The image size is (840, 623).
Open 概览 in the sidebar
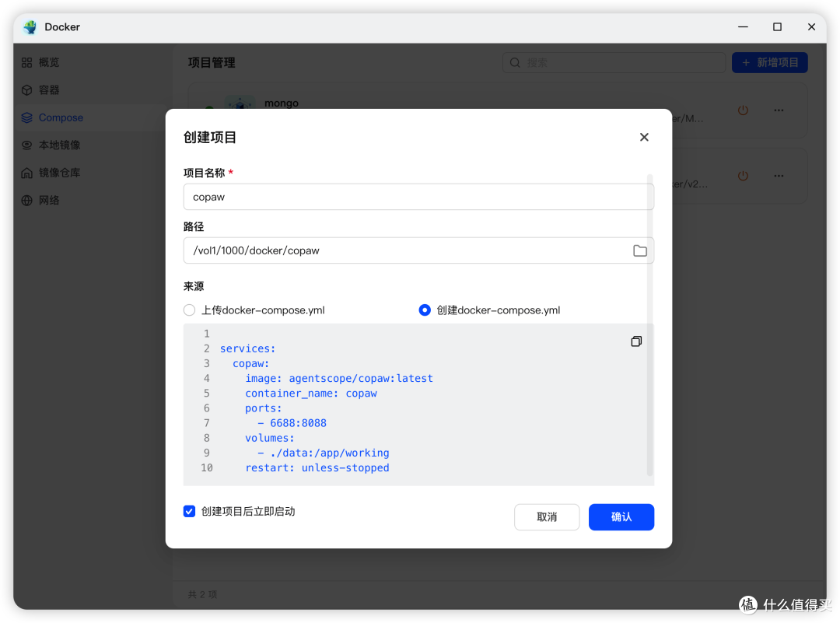tap(48, 62)
